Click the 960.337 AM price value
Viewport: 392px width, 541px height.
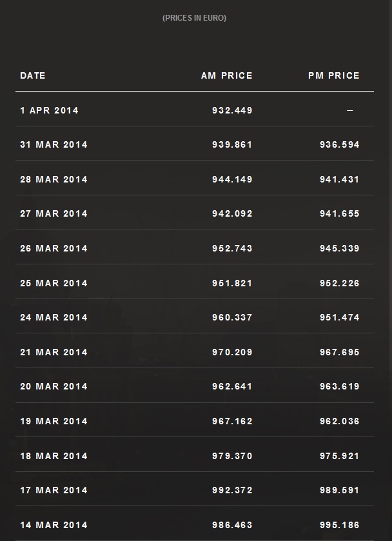pos(232,317)
